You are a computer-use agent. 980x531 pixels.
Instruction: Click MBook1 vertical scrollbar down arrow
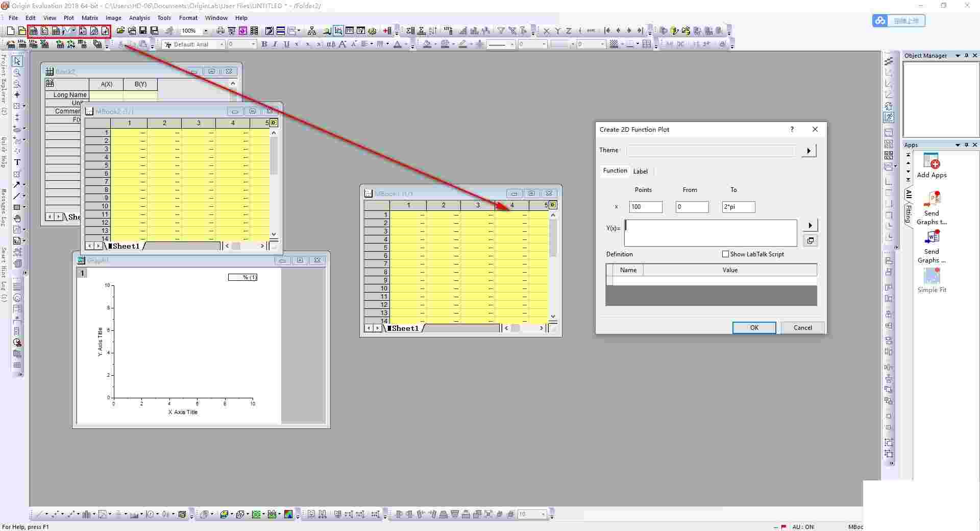click(553, 317)
